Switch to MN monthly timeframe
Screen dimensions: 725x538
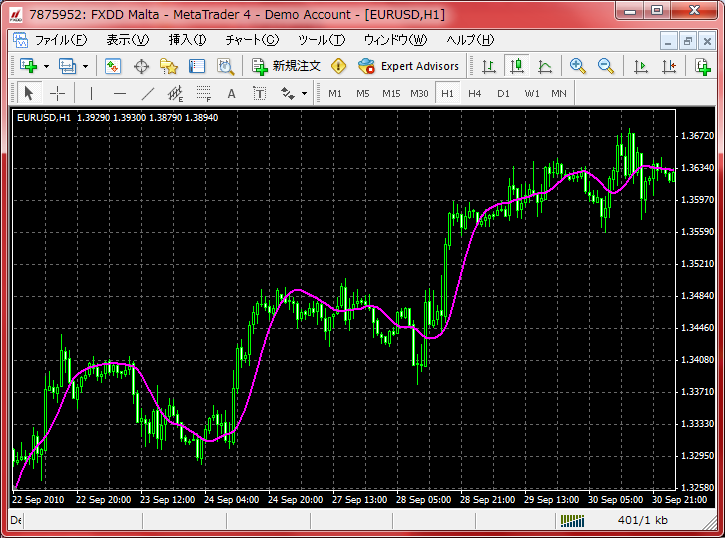pyautogui.click(x=559, y=93)
